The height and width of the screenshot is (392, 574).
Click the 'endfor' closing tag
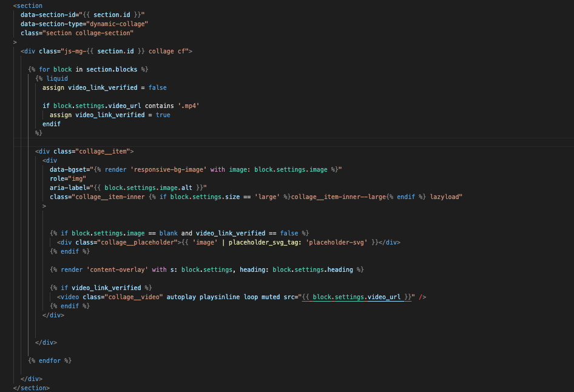pos(50,360)
